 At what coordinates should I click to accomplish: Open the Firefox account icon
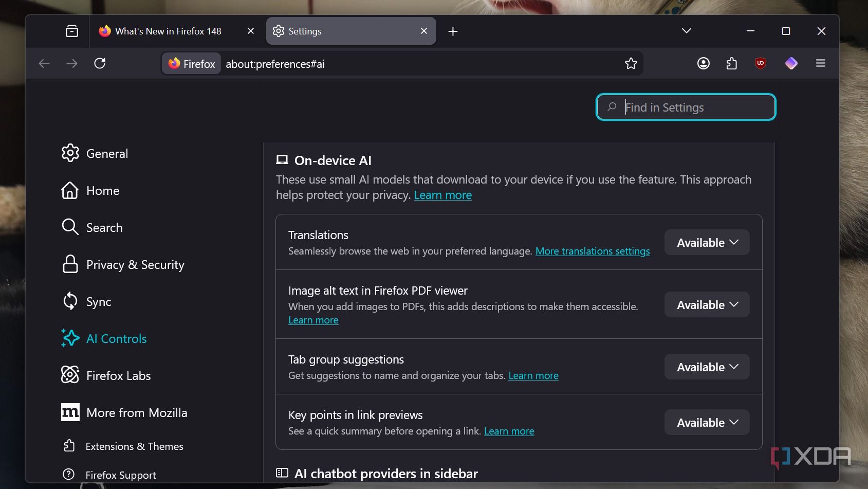click(x=703, y=63)
